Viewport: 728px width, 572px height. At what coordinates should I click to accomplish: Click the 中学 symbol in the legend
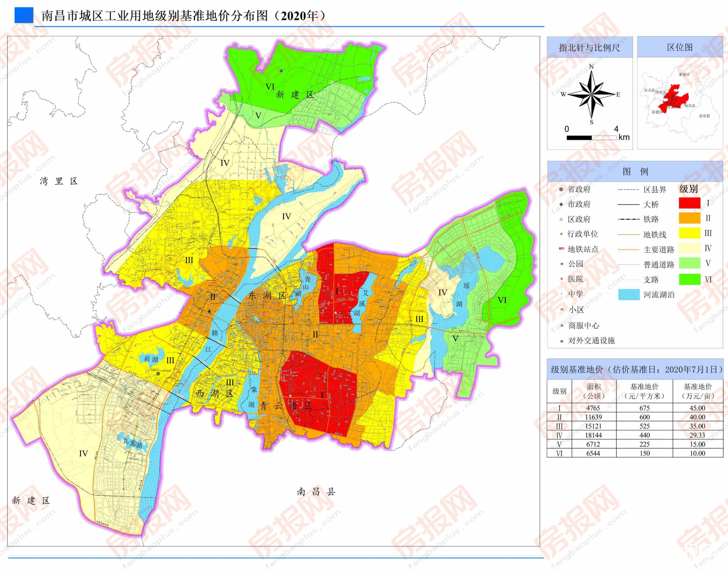pos(562,294)
